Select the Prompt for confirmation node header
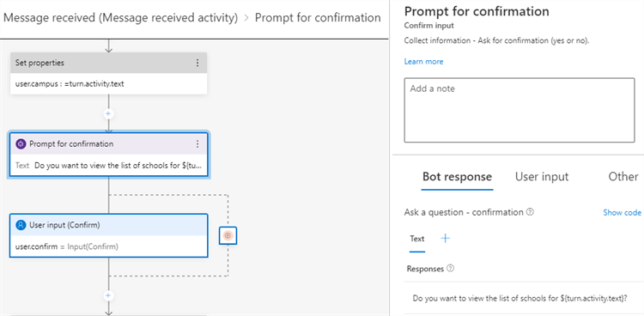This screenshot has height=316, width=644. 108,143
